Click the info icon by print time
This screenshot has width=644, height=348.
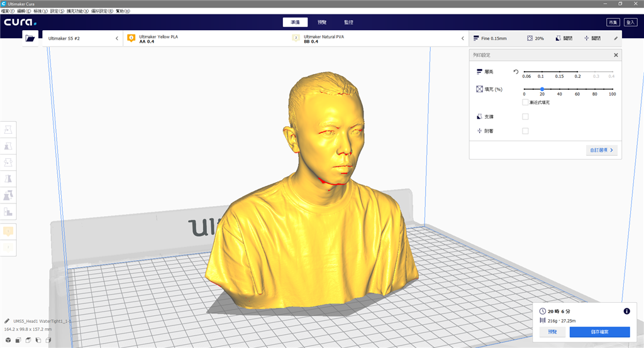click(626, 311)
